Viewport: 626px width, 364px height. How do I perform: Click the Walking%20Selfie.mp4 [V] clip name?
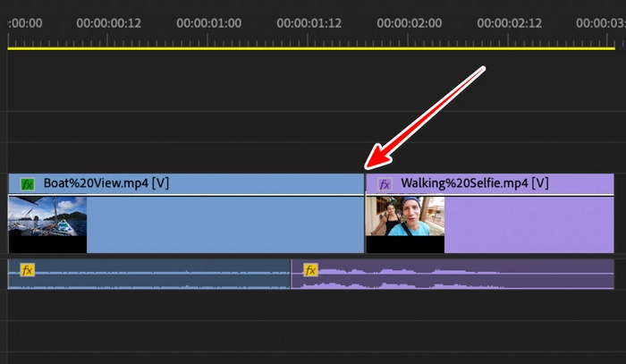click(474, 183)
